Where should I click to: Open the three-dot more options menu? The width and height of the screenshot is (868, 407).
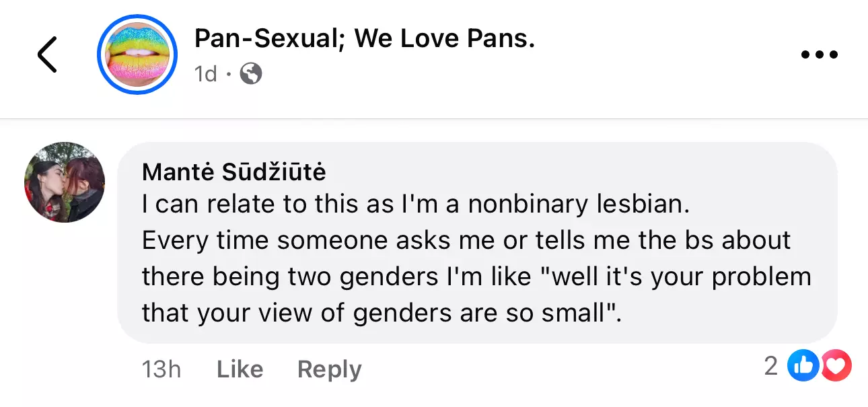(820, 54)
